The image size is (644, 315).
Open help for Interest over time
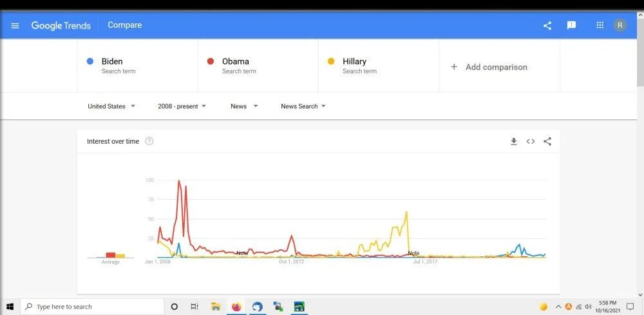(x=149, y=142)
